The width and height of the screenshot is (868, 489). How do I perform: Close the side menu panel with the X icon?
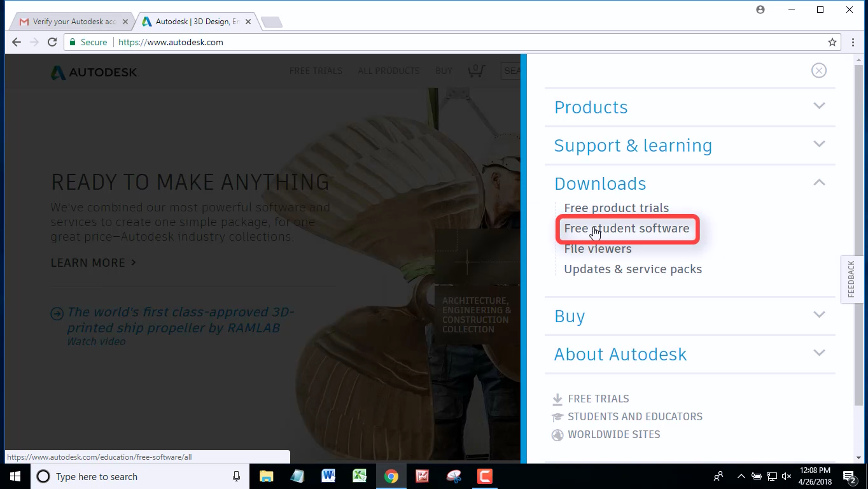point(819,71)
